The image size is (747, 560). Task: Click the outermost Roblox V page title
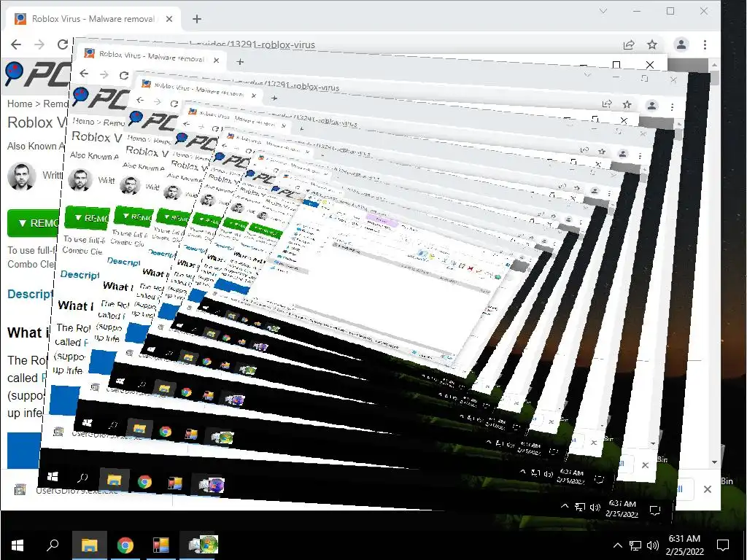pos(37,122)
